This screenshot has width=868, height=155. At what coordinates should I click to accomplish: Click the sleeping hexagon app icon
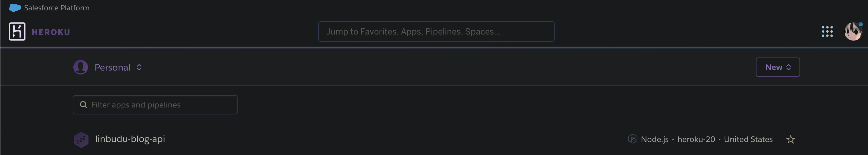click(x=81, y=140)
